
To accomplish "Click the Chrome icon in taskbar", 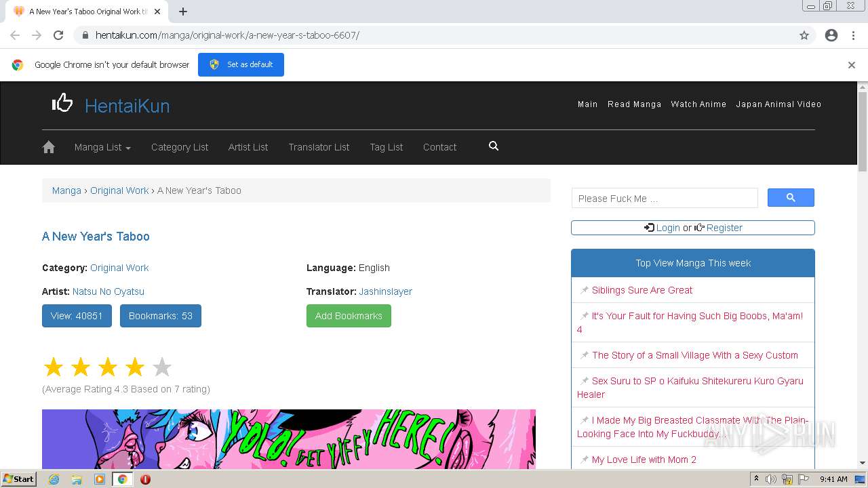I will coord(122,479).
